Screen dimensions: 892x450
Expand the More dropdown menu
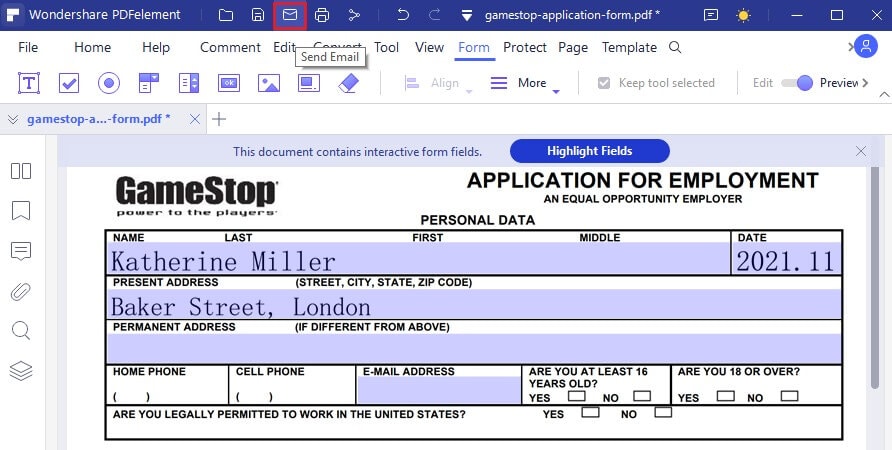click(x=525, y=84)
